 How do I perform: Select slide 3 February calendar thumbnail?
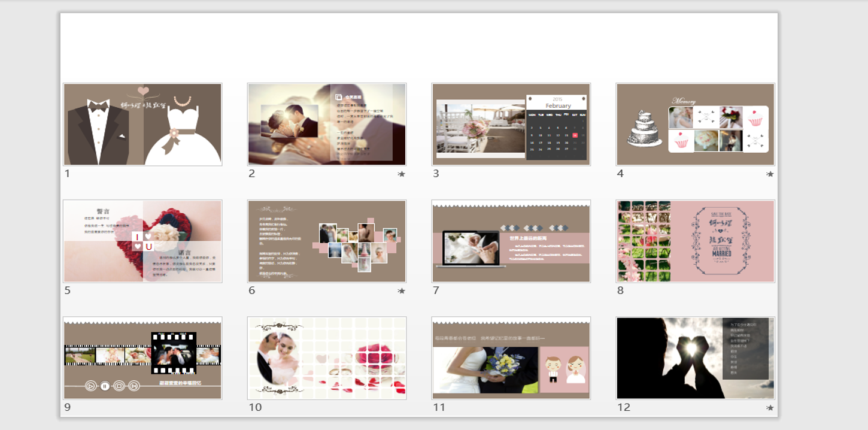click(x=511, y=125)
